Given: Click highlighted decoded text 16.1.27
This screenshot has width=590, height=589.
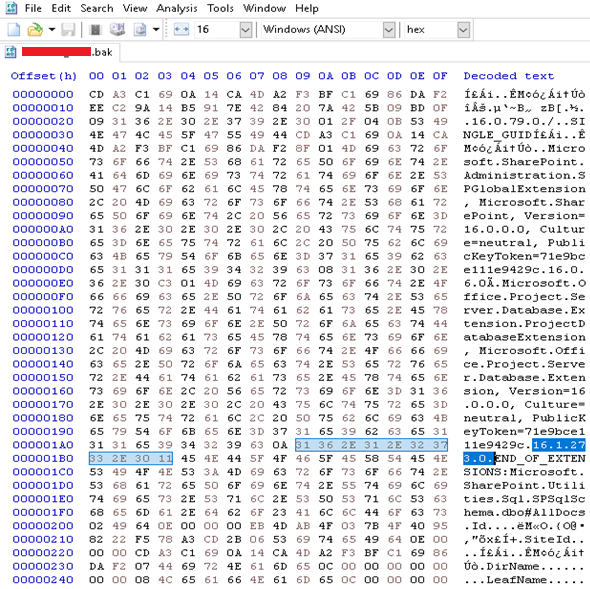Looking at the screenshot, I should [x=559, y=445].
